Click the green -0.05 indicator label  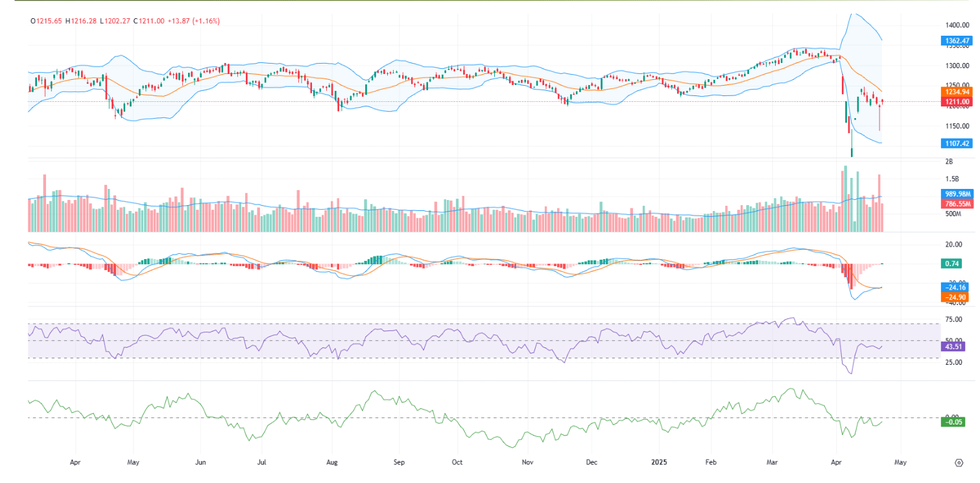tap(953, 423)
